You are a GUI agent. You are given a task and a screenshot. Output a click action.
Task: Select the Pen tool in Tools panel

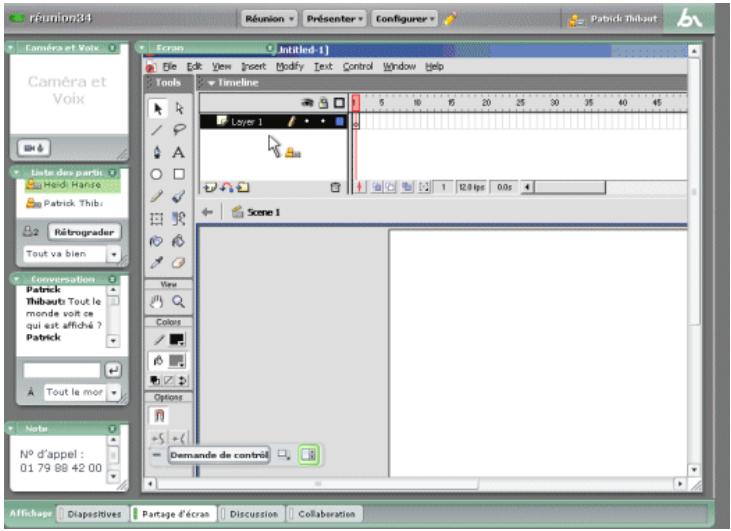[157, 152]
